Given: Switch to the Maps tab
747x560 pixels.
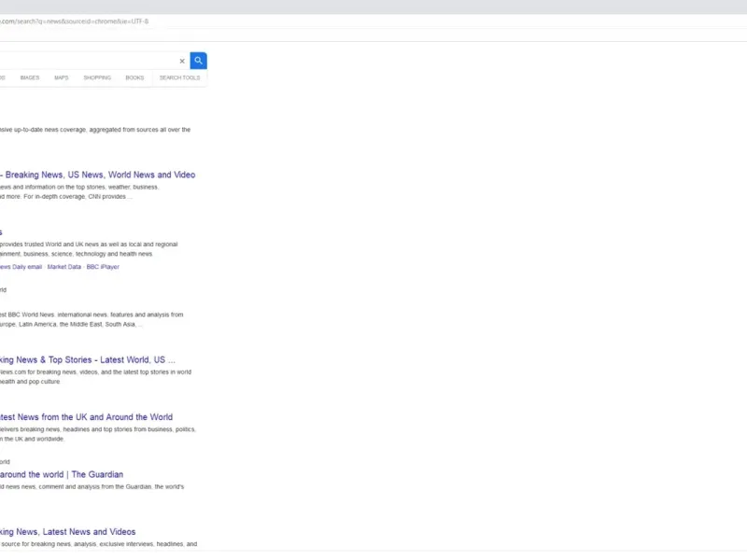Looking at the screenshot, I should pyautogui.click(x=62, y=77).
